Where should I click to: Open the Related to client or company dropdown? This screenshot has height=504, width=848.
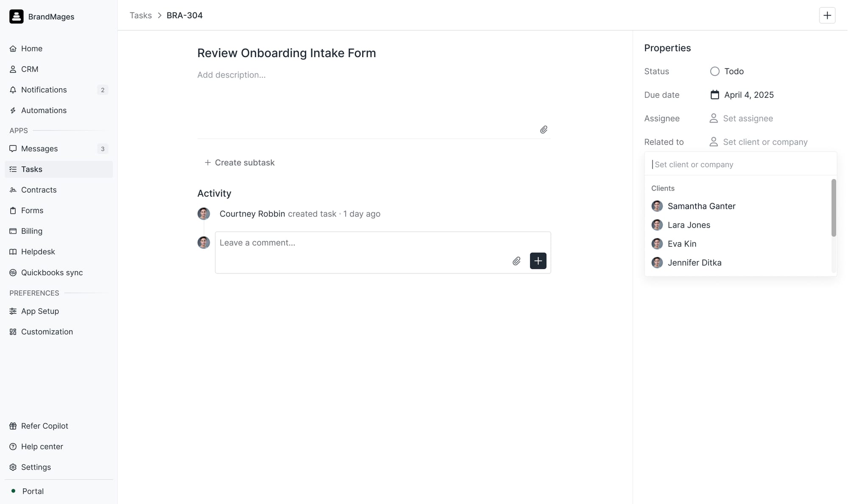click(x=764, y=142)
